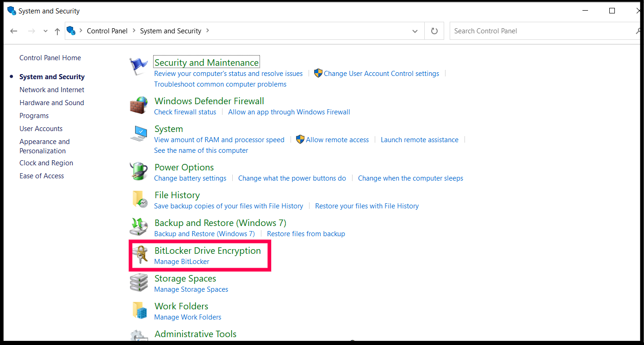Go to Network and Internet category

51,89
